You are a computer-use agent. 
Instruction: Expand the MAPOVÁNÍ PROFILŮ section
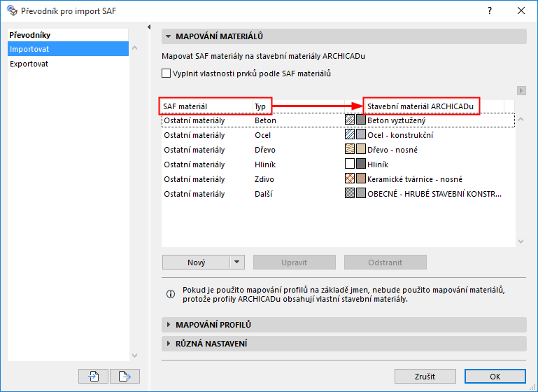[x=168, y=325]
